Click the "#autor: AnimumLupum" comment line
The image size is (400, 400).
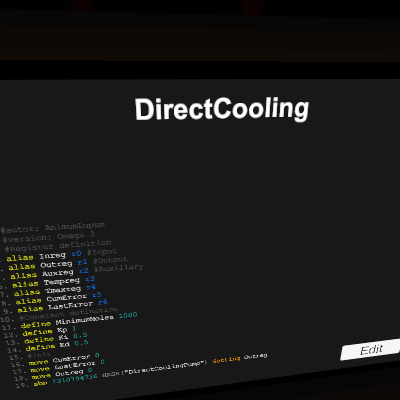(53, 228)
